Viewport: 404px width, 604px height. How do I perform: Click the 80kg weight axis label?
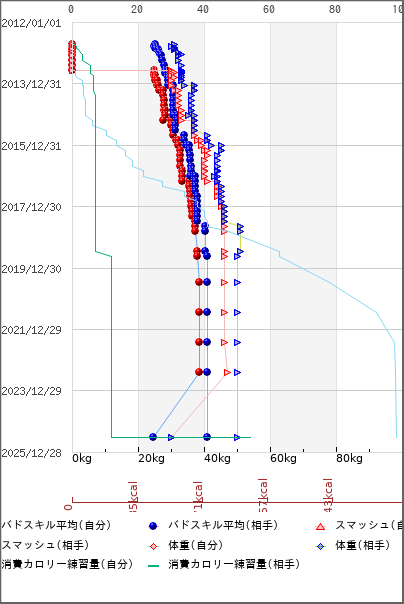click(349, 458)
